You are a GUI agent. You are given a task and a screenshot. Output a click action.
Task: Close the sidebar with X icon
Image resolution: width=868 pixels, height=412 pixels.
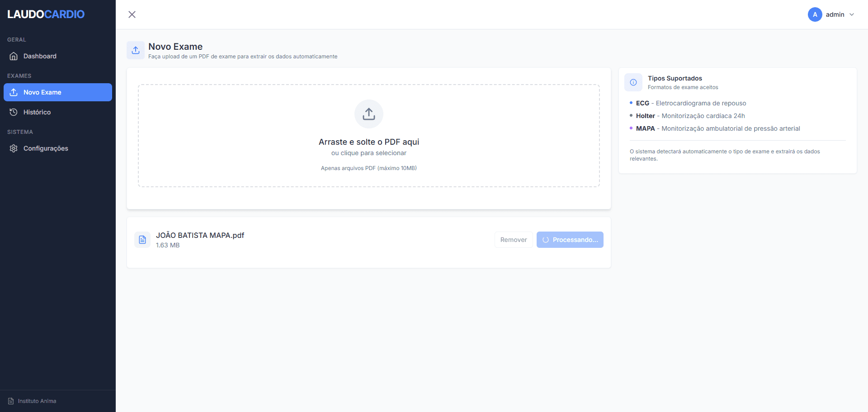(x=132, y=14)
